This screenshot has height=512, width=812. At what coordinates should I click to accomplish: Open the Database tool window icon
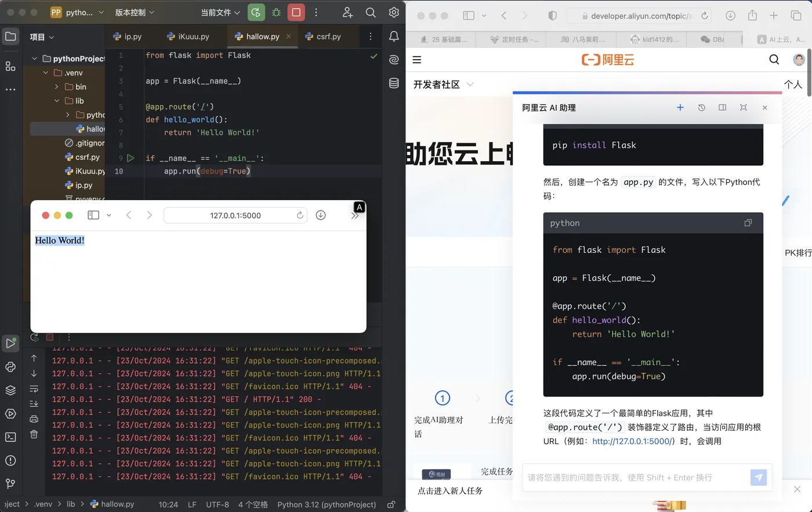[x=394, y=83]
